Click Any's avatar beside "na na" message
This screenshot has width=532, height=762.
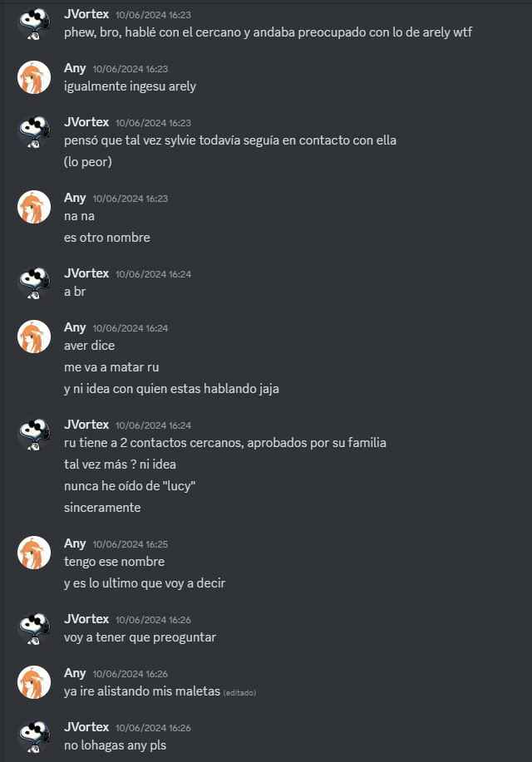[34, 207]
